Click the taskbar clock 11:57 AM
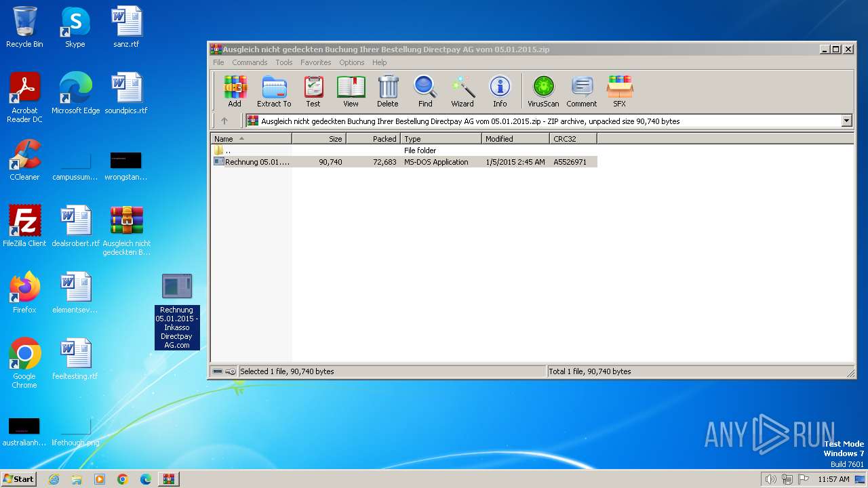The image size is (868, 488). [833, 479]
